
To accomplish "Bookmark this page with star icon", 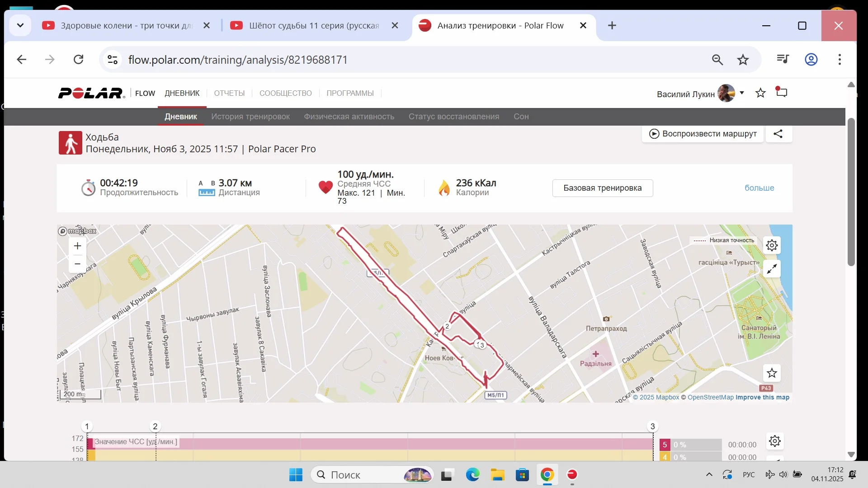I will [743, 60].
